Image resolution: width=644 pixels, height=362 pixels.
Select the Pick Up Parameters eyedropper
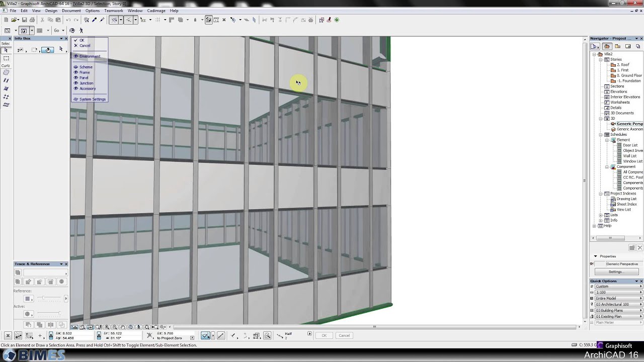pyautogui.click(x=95, y=20)
